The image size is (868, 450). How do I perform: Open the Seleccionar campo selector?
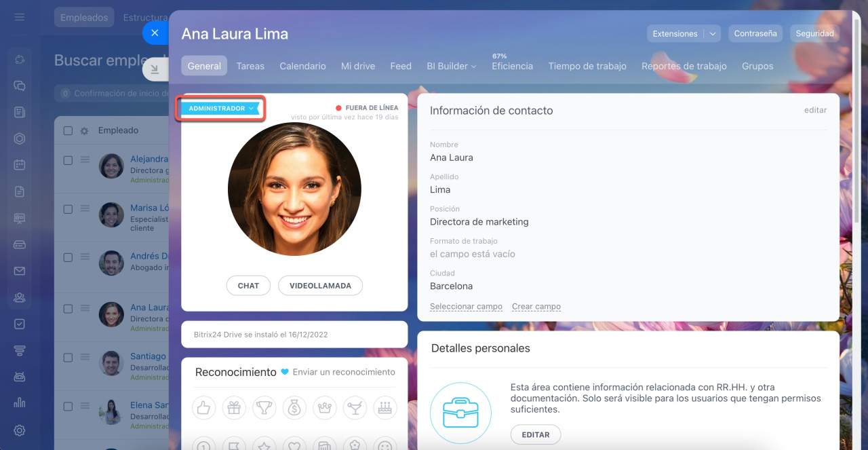466,307
